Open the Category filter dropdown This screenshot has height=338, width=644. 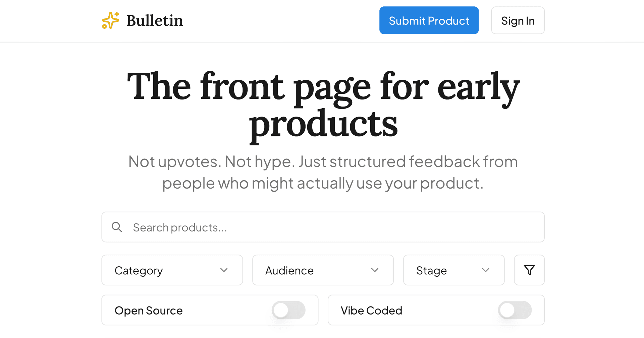[x=172, y=270]
